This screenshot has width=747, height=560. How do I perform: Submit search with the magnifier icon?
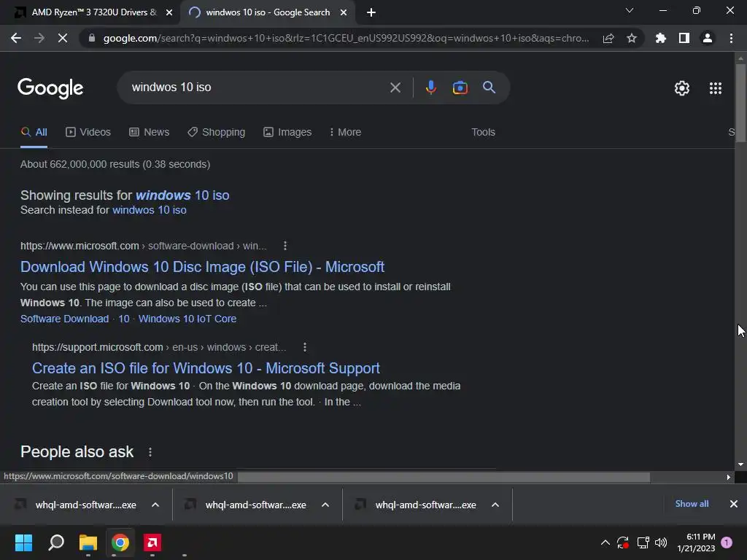489,87
